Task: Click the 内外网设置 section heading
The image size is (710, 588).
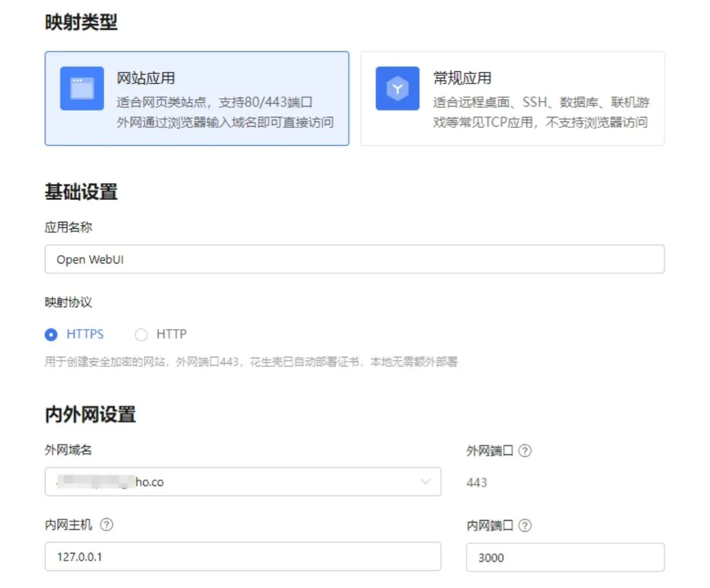Action: 90,414
